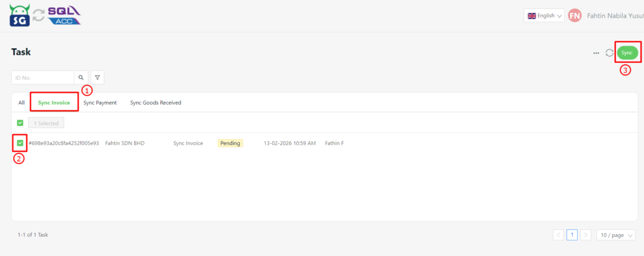The width and height of the screenshot is (644, 256).
Task: Go to previous page arrow
Action: [558, 235]
